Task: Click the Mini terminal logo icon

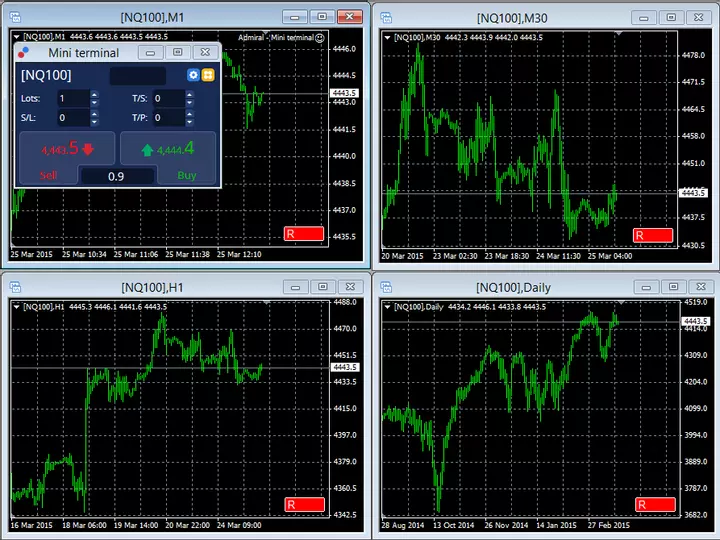Action: pyautogui.click(x=23, y=53)
